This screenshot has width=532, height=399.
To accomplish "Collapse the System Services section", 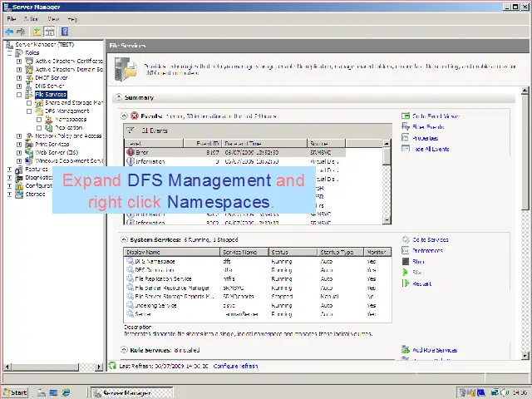I will (124, 239).
